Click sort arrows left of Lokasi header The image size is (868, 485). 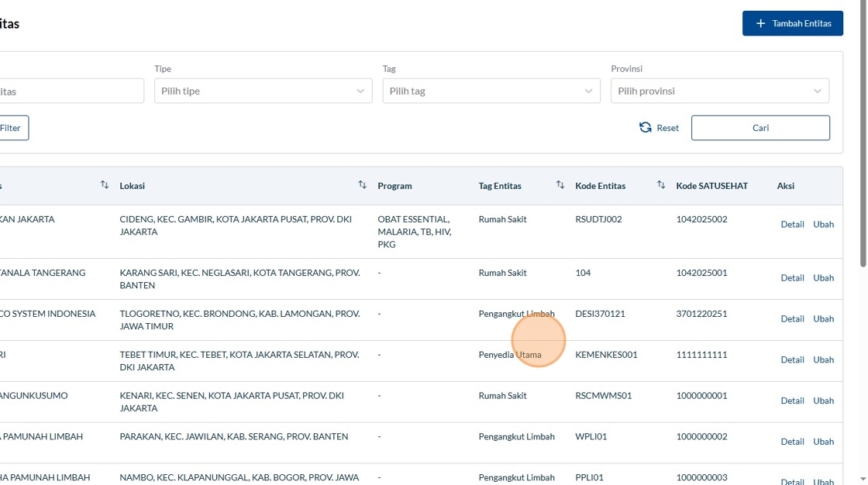click(x=105, y=185)
